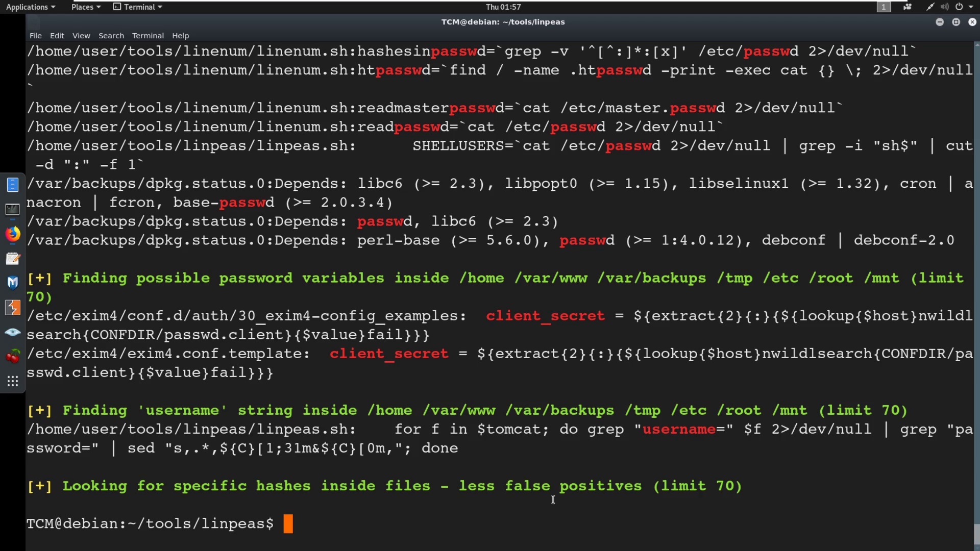Maximize the terminal window
Screen dimensions: 980x551
(956, 22)
